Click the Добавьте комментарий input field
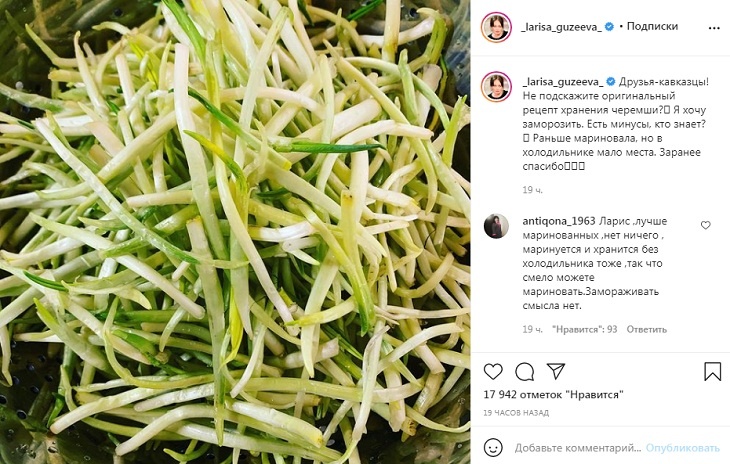The height and width of the screenshot is (464, 730). click(578, 448)
